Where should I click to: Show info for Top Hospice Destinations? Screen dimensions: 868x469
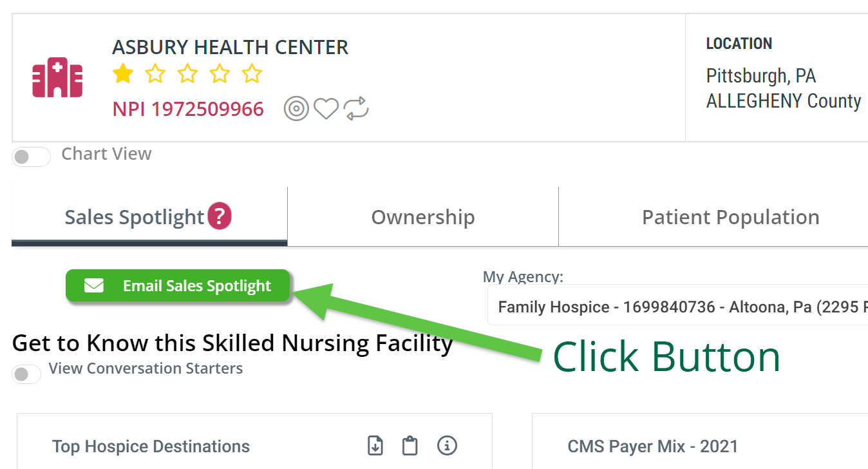tap(447, 445)
